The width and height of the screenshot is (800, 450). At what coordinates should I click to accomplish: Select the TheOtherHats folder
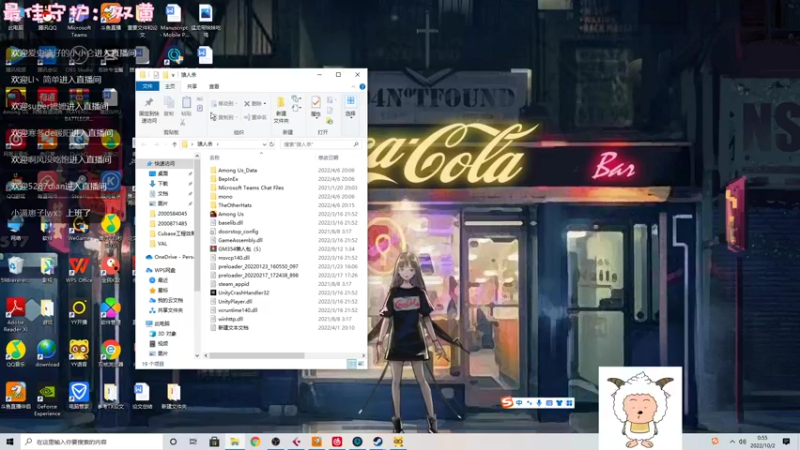[231, 205]
